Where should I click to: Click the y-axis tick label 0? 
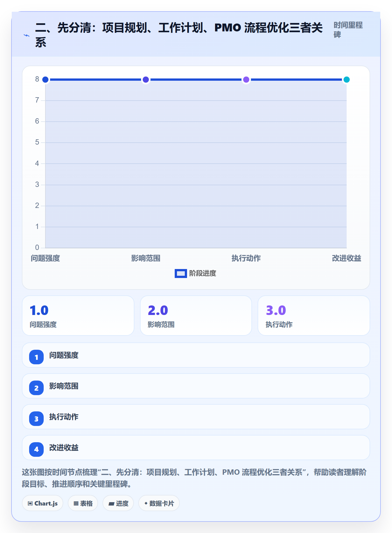click(37, 247)
